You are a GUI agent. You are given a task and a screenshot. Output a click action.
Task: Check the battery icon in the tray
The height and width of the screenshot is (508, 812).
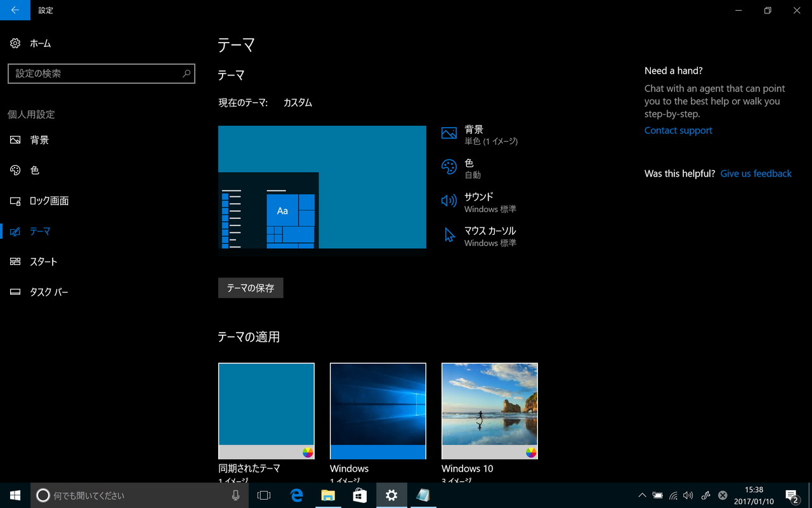pos(658,495)
